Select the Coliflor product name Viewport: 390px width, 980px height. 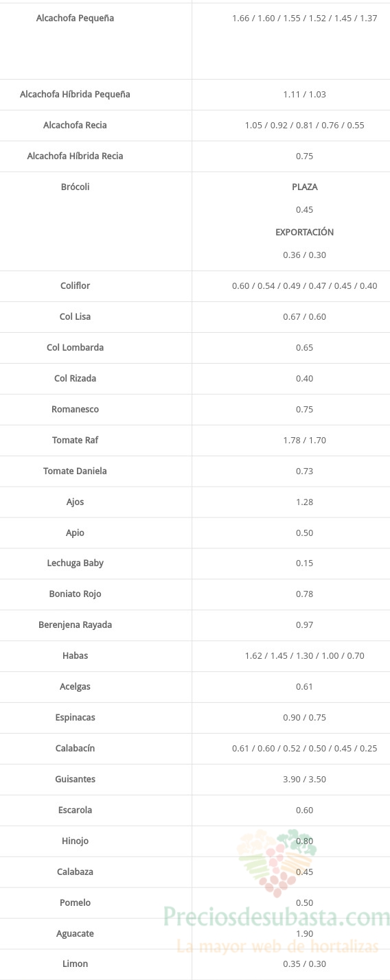coord(76,285)
